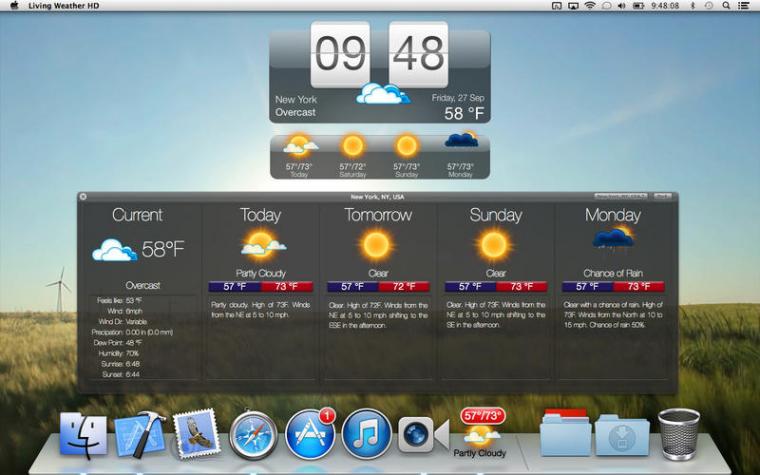The height and width of the screenshot is (475, 760).
Task: Click the volume icon in menu bar
Action: click(x=622, y=6)
